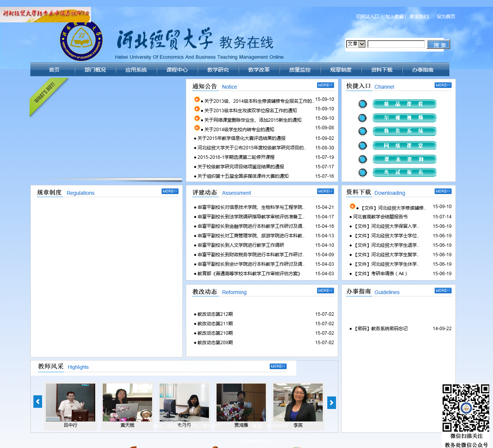Click MORE in the 评建动态 section

click(325, 191)
